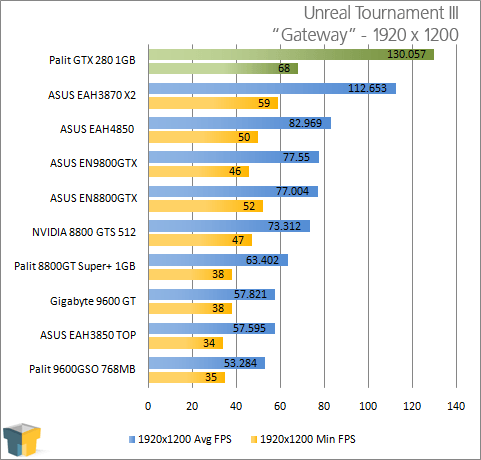This screenshot has height=460, width=481.
Task: Click the yellow bar labeled 35
Action: (x=187, y=377)
